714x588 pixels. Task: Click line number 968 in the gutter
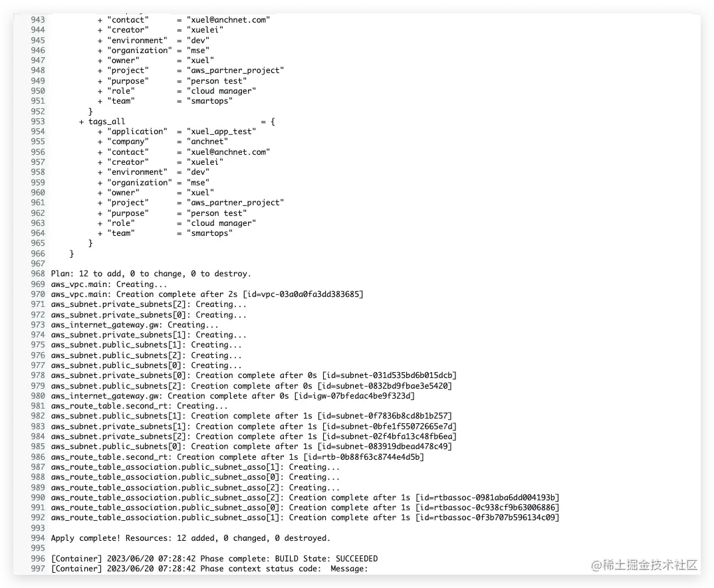pos(38,274)
